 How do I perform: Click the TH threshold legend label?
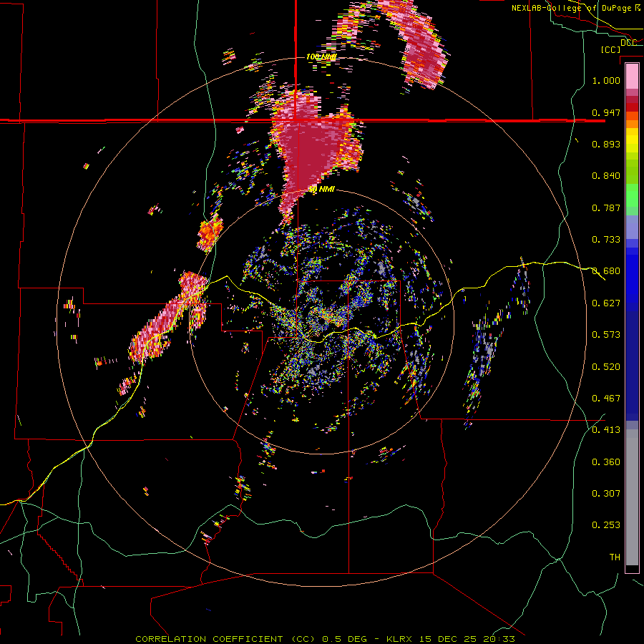click(615, 557)
